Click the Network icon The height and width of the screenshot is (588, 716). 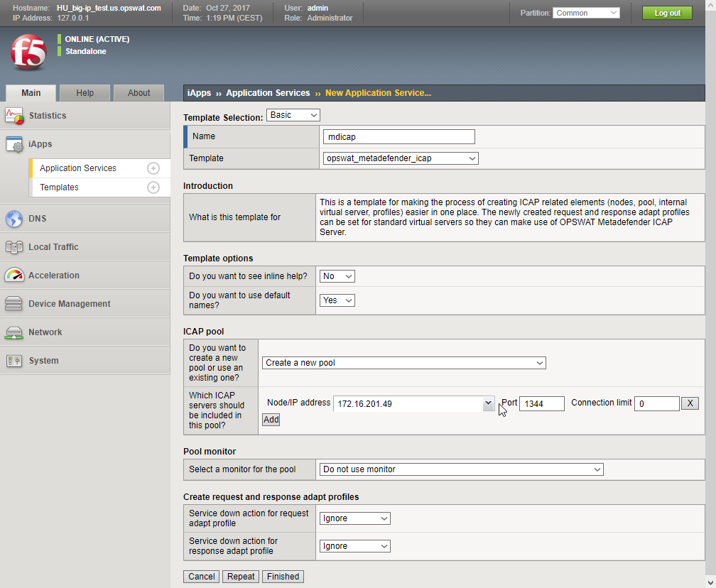tap(13, 332)
